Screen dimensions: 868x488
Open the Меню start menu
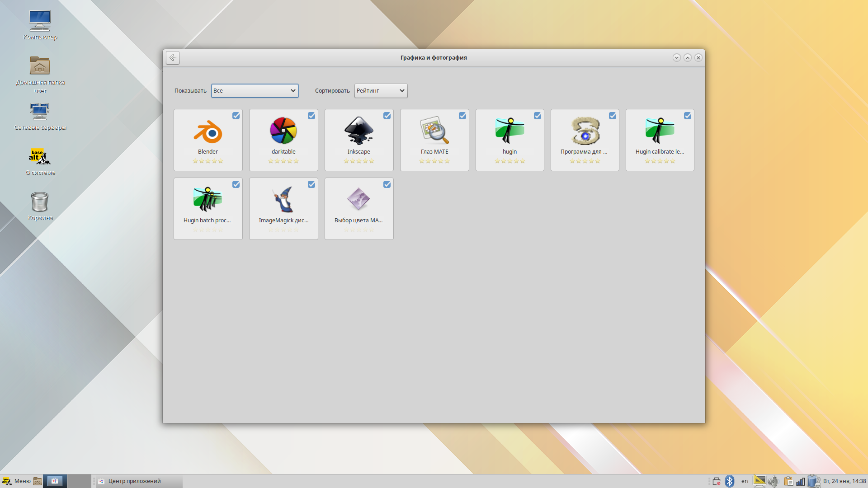point(16,481)
